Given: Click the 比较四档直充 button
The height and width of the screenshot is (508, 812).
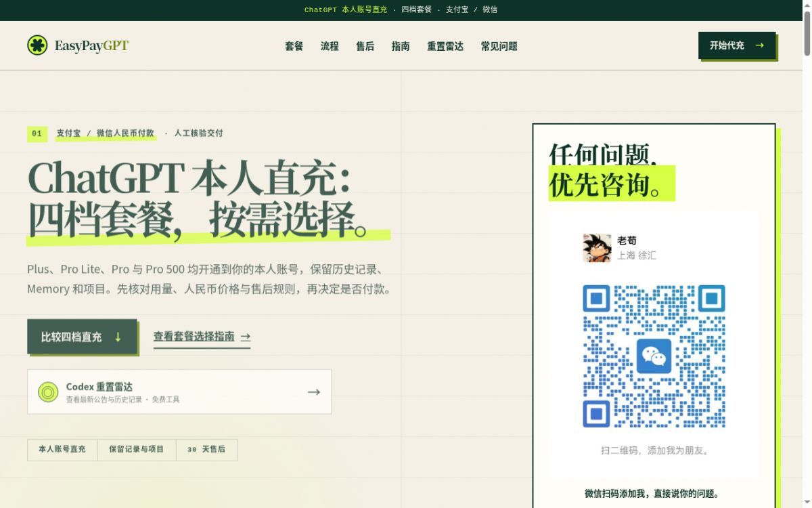Looking at the screenshot, I should pyautogui.click(x=82, y=337).
